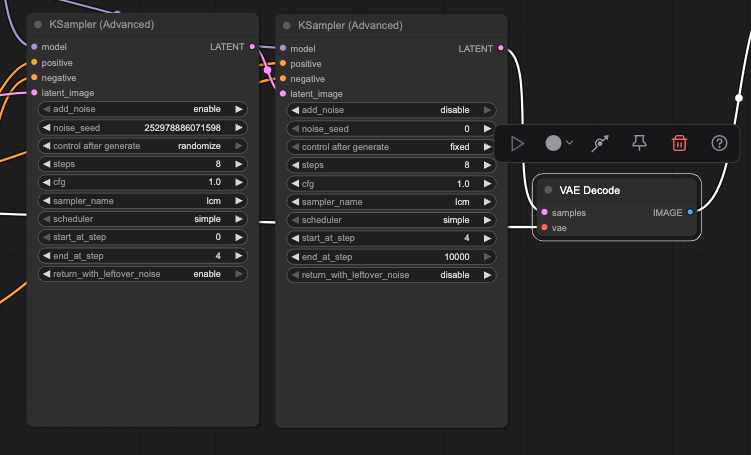Decrease steps with left arrow on left KSampler
The width and height of the screenshot is (751, 455).
[x=46, y=164]
